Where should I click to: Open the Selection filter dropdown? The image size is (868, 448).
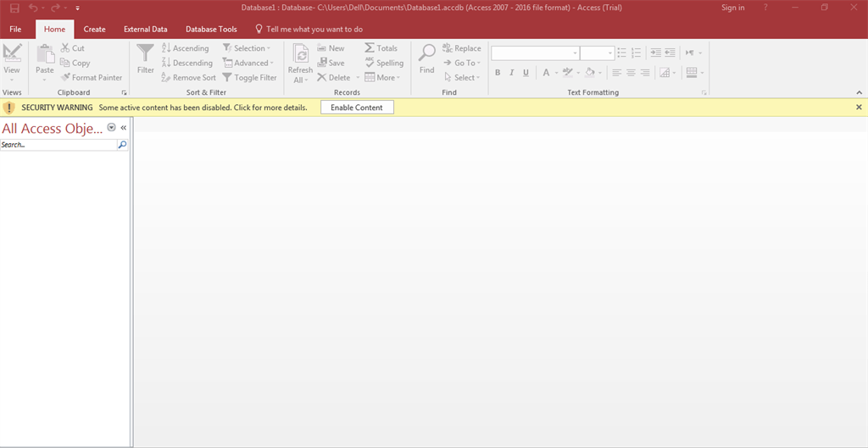tap(247, 48)
